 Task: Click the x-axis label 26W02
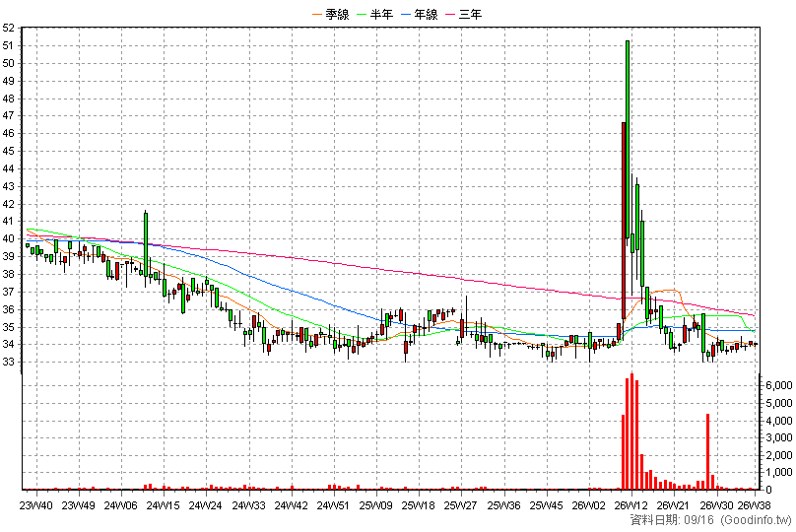coord(589,505)
